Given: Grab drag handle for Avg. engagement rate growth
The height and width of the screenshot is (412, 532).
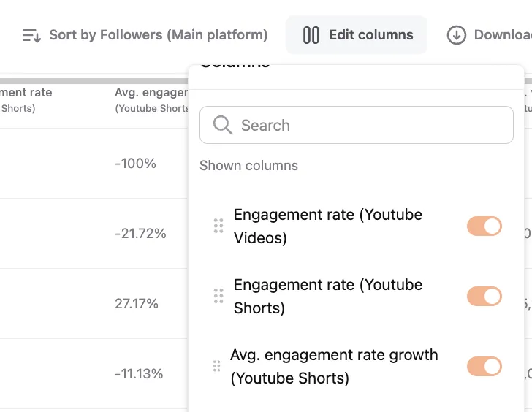Looking at the screenshot, I should click(x=216, y=366).
